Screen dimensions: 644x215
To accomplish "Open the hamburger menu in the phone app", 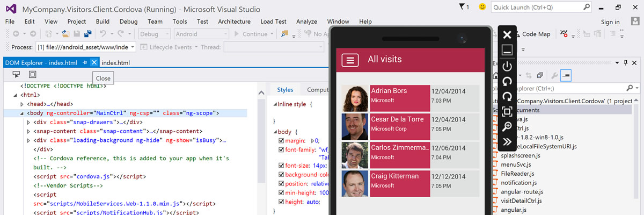I will (350, 60).
